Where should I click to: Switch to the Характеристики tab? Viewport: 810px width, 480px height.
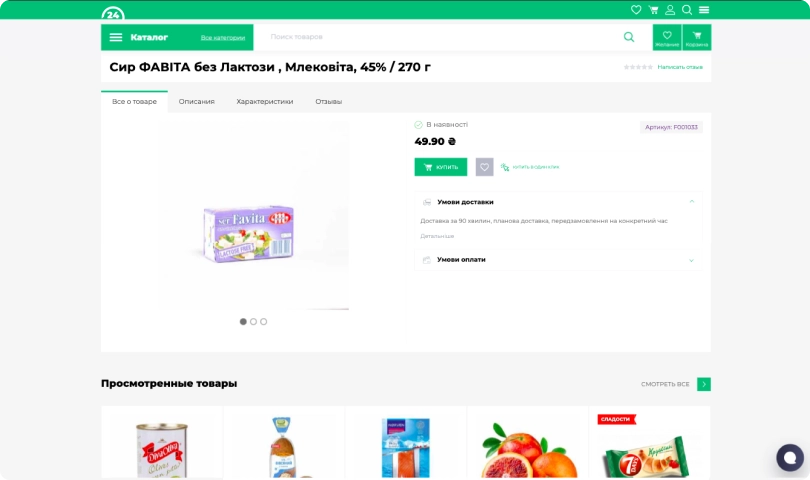(265, 101)
